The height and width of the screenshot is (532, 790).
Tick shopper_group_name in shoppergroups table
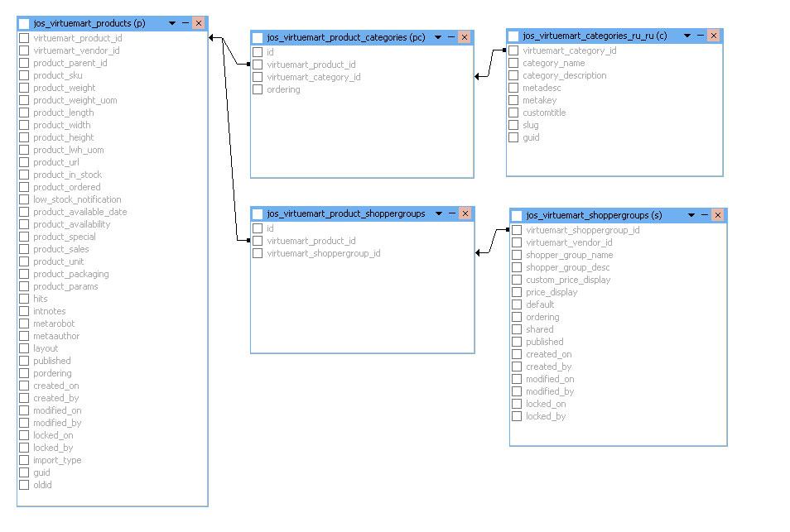pyautogui.click(x=517, y=255)
